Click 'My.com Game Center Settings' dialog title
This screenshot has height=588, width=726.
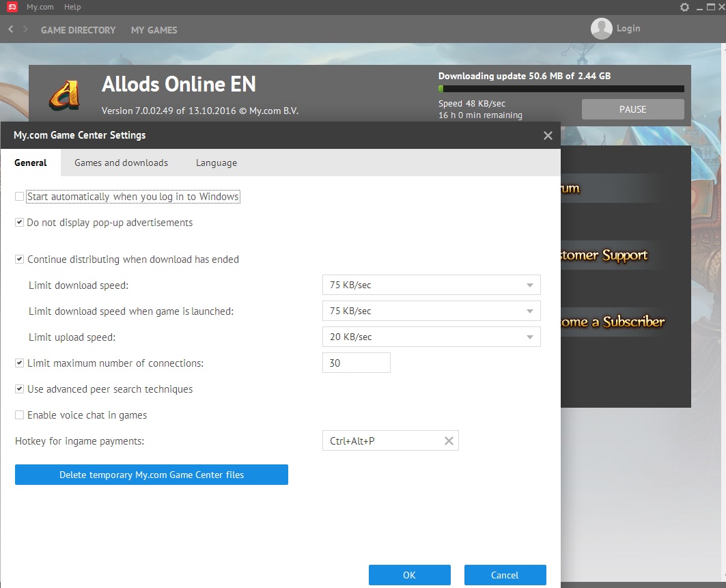tap(80, 135)
